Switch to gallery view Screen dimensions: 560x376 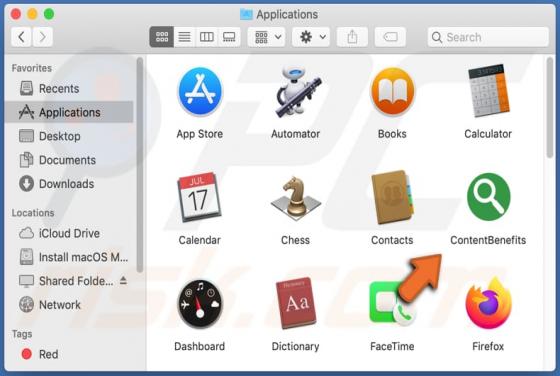(x=229, y=37)
